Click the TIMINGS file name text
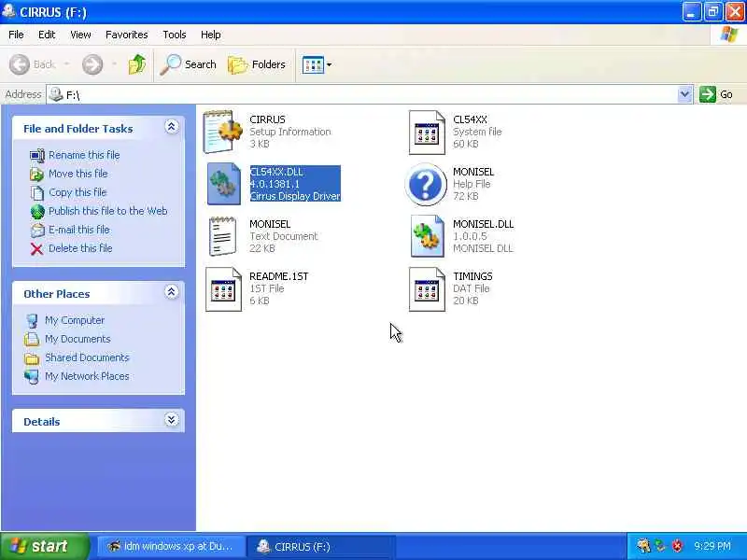Viewport: 747px width, 560px height. coord(472,276)
